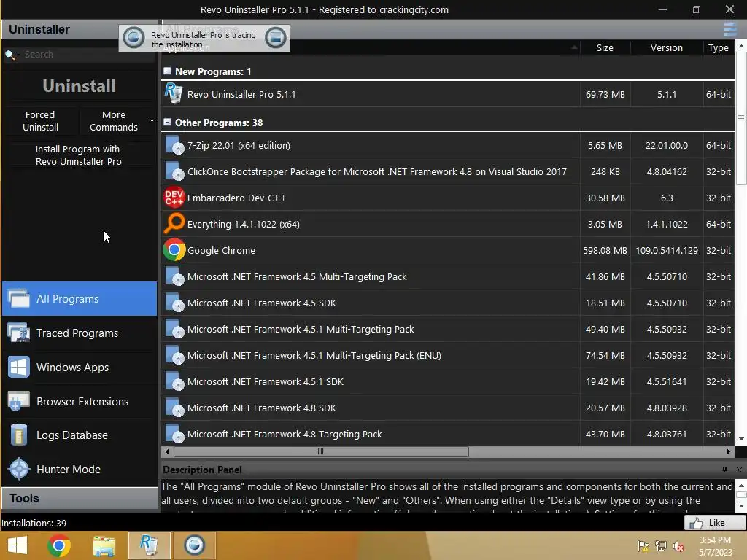Image resolution: width=747 pixels, height=560 pixels.
Task: Open the search options arrow beside the magnifier
Action: 18,55
